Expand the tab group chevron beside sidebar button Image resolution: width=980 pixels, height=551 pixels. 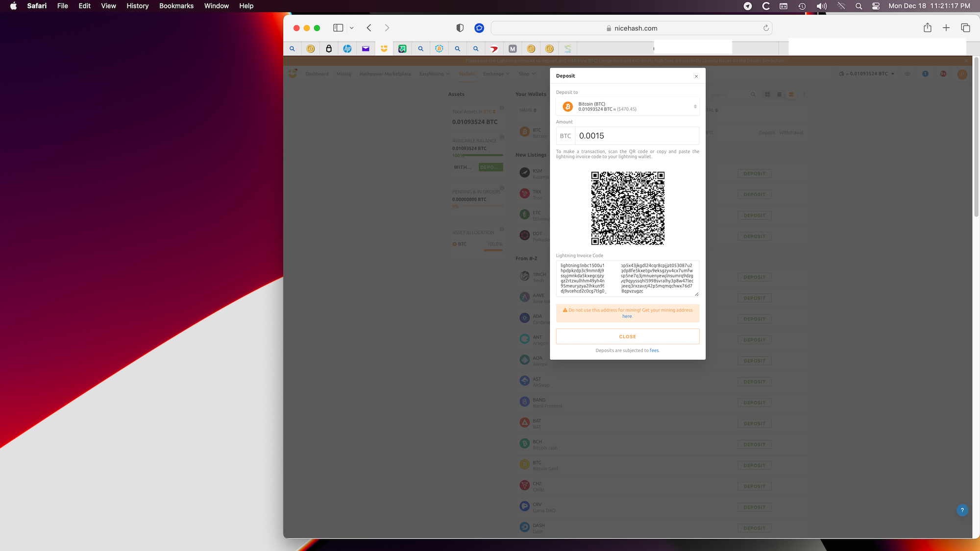[351, 28]
